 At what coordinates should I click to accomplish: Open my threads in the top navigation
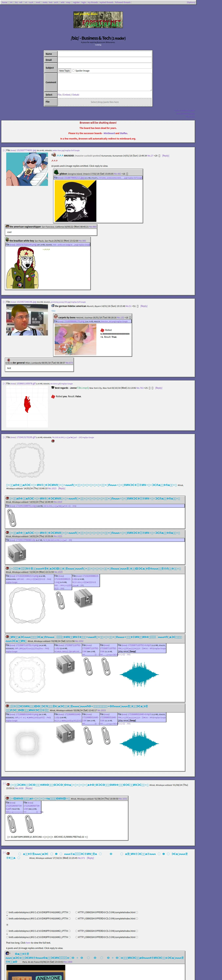point(93,2)
